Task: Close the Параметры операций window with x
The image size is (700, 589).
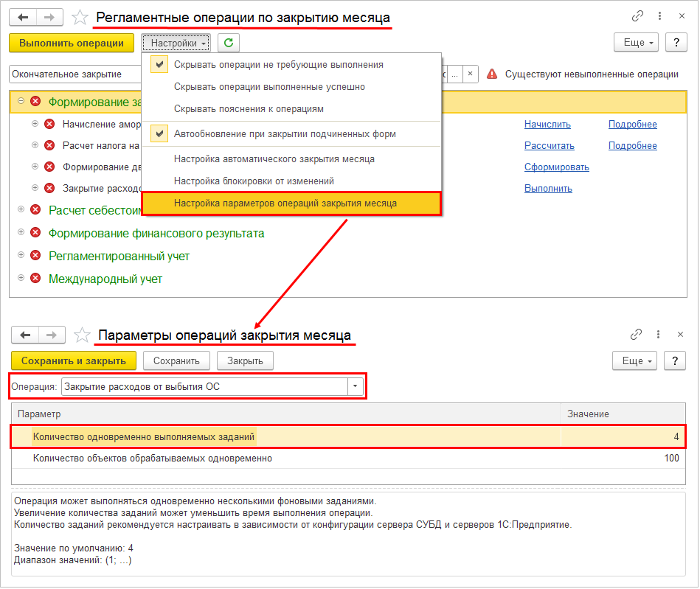Action: click(680, 334)
